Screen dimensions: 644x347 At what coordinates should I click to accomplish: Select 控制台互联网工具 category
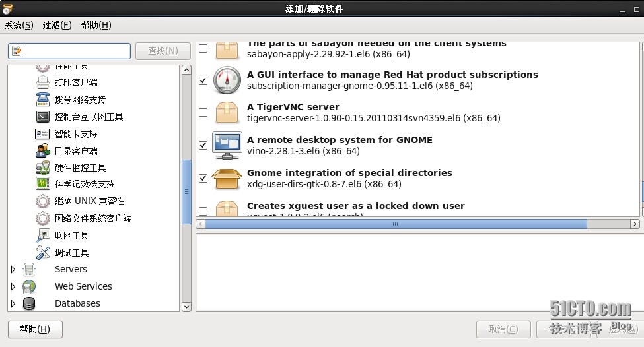[89, 117]
